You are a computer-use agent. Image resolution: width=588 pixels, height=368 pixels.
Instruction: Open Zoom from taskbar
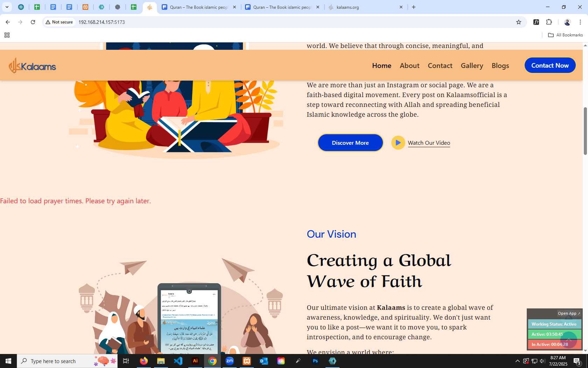tap(230, 361)
